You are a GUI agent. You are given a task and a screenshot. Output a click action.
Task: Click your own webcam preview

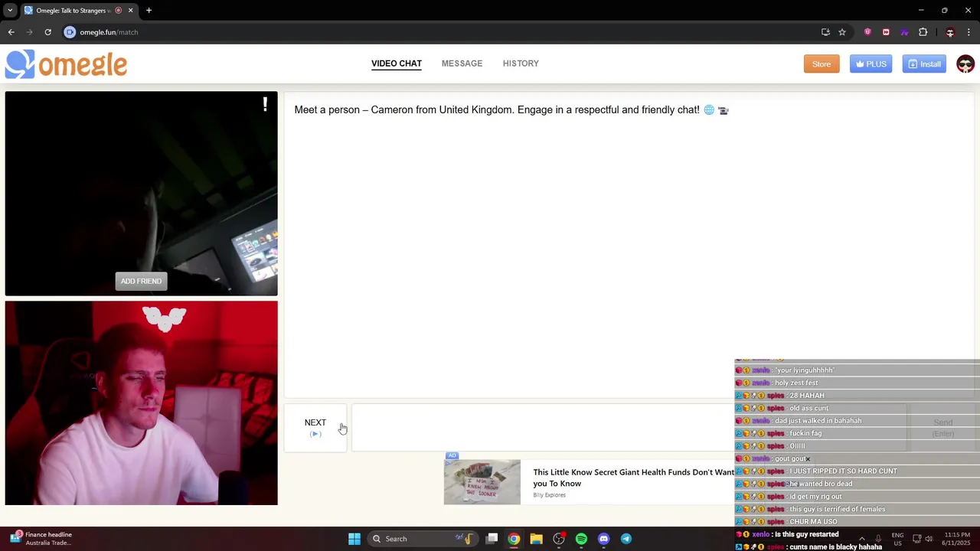pyautogui.click(x=141, y=403)
